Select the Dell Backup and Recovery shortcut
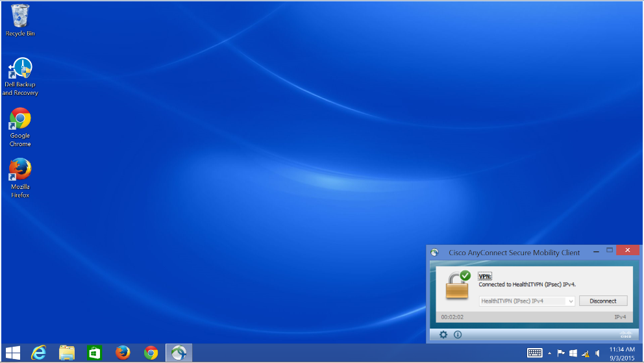Viewport: 644px width, 363px height. (19, 77)
